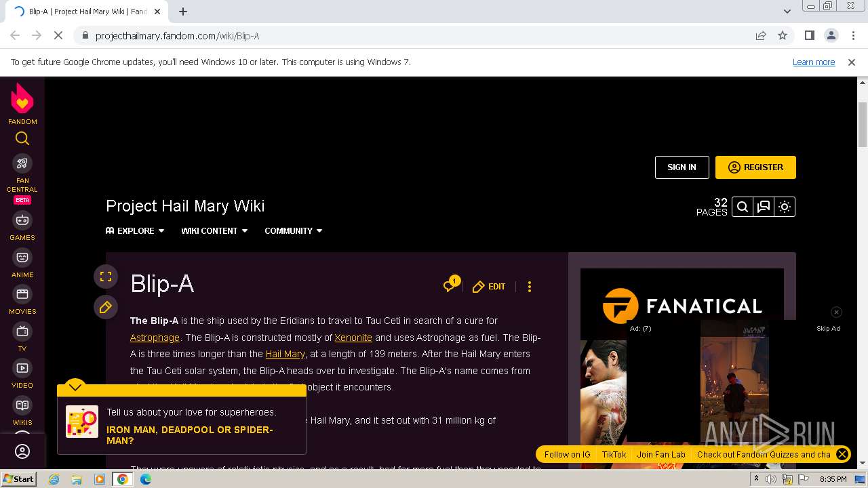
Task: Toggle Chrome side panel
Action: tap(810, 36)
